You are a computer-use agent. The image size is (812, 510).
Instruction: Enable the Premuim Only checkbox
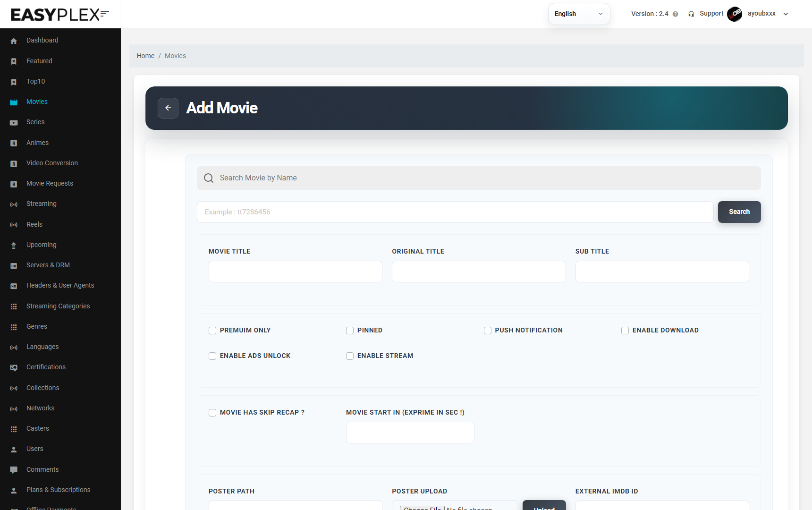[x=212, y=331]
